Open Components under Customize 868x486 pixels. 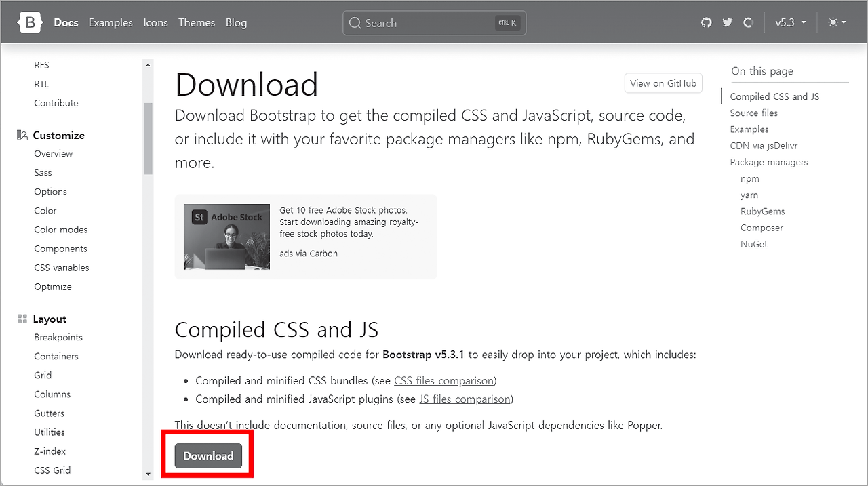pos(60,249)
